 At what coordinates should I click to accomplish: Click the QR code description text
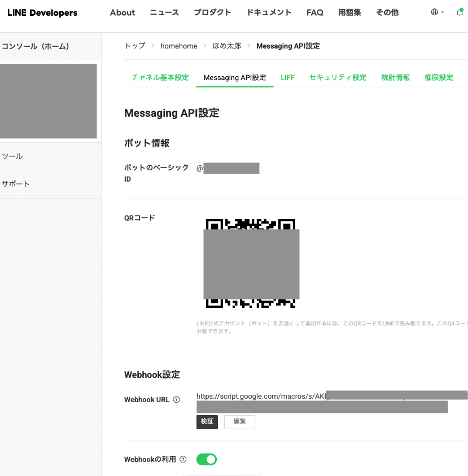coord(332,327)
